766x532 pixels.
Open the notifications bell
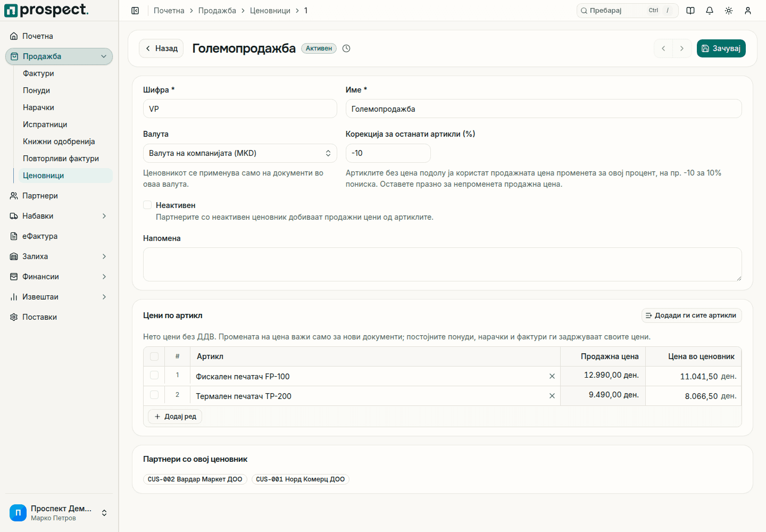(710, 11)
